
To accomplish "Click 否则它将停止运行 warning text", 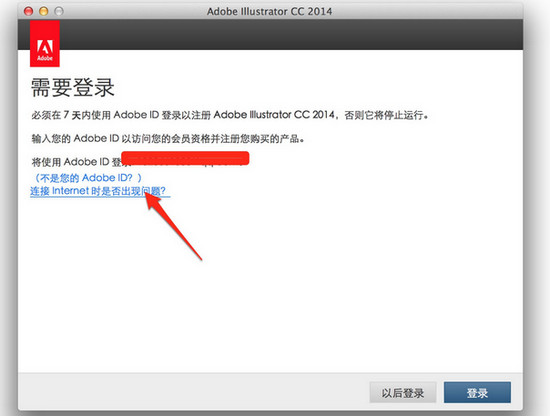I will point(386,115).
